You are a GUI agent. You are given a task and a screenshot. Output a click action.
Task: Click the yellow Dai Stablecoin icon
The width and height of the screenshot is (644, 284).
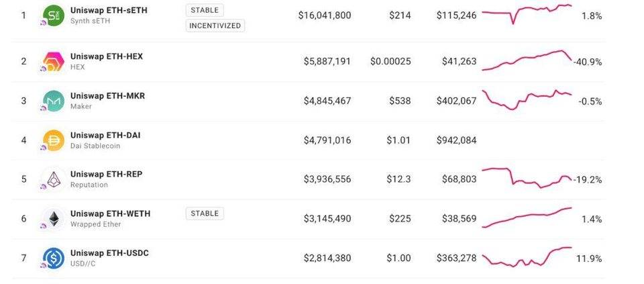(54, 140)
